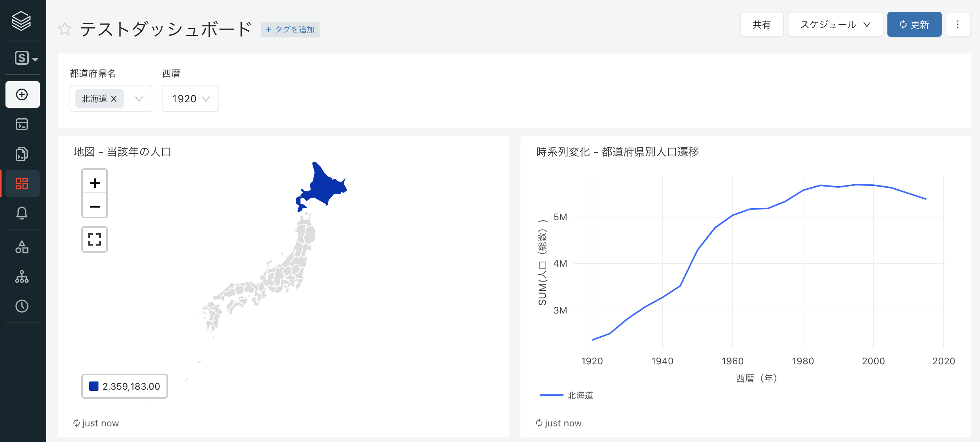Image resolution: width=980 pixels, height=442 pixels.
Task: Open Query history clock icon
Action: (x=22, y=306)
